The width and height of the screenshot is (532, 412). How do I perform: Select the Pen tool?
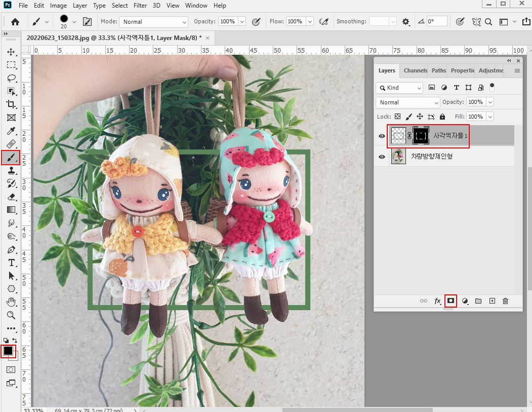(x=11, y=250)
